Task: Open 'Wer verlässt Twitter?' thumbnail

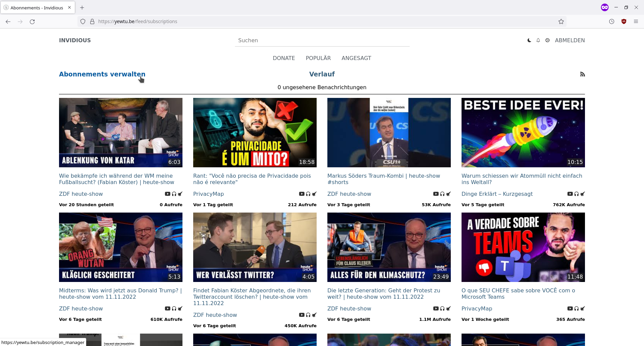Action: coord(255,247)
